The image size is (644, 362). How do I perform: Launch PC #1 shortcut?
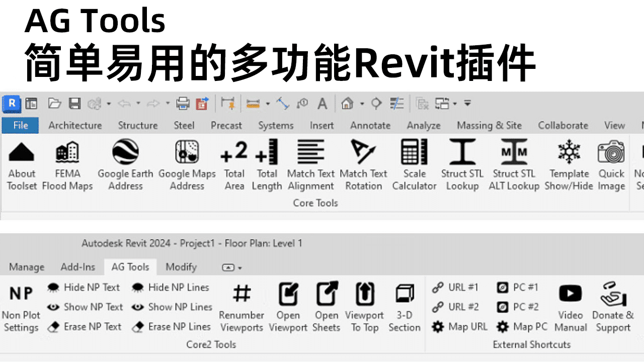(x=518, y=288)
